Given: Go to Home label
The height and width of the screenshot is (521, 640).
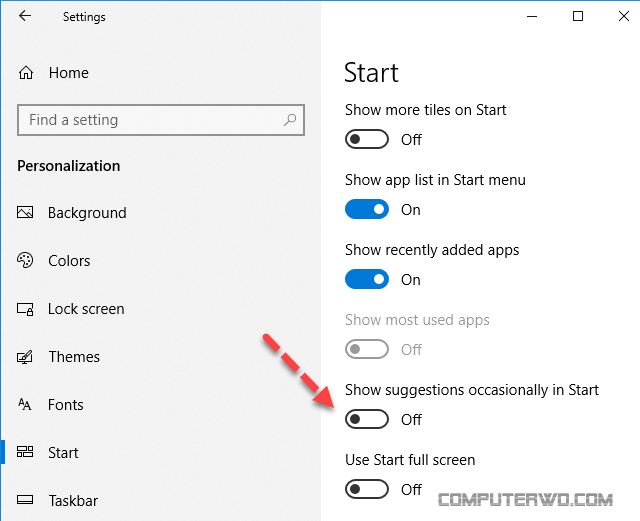Looking at the screenshot, I should pos(69,73).
